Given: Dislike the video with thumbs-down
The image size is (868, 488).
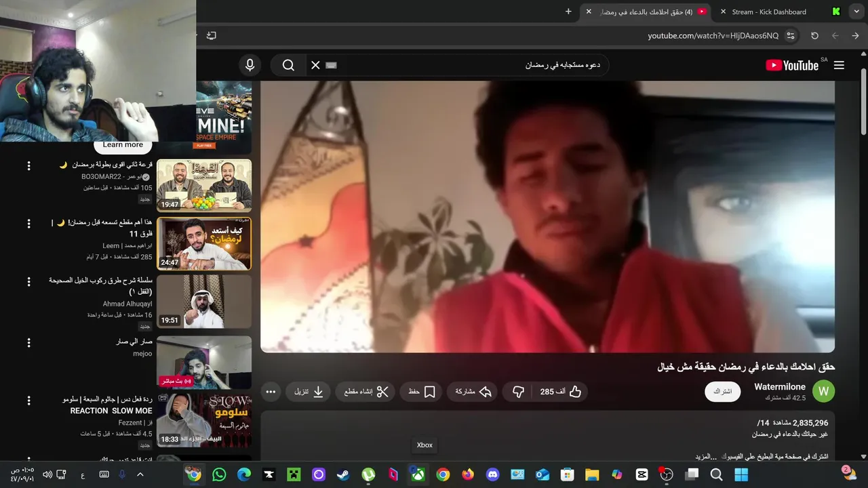Looking at the screenshot, I should coord(518,392).
